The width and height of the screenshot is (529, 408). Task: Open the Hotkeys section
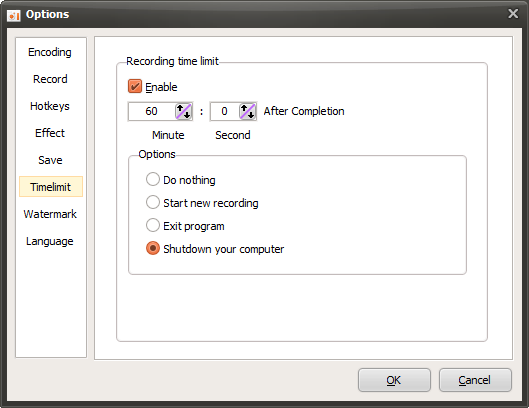pyautogui.click(x=50, y=106)
